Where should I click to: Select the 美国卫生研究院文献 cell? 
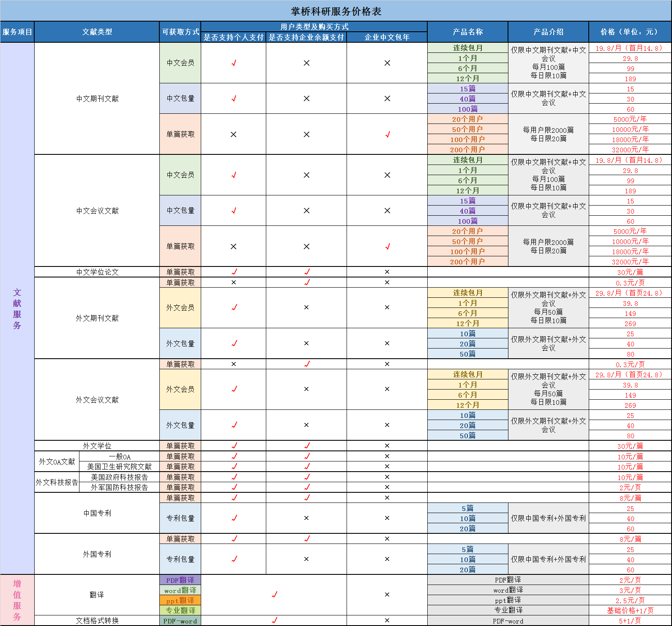click(x=120, y=467)
